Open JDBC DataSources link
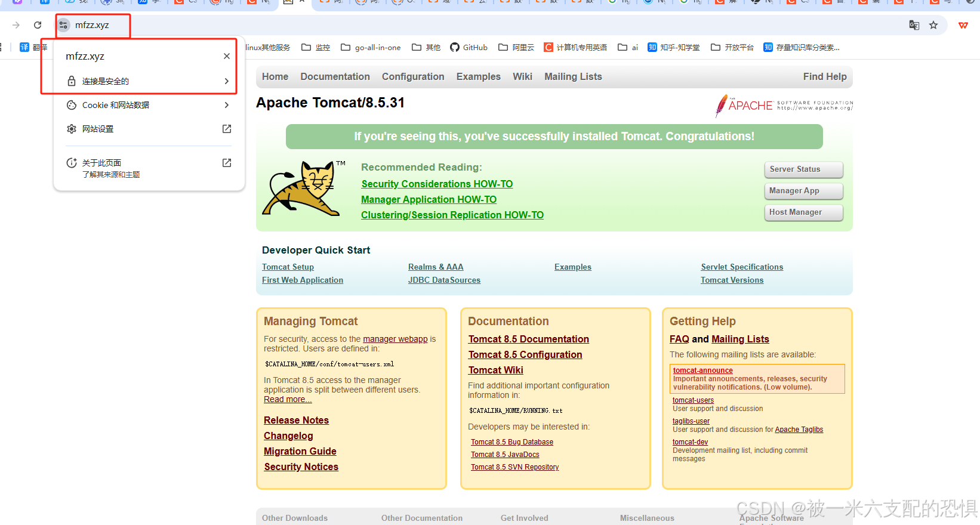 click(x=444, y=280)
